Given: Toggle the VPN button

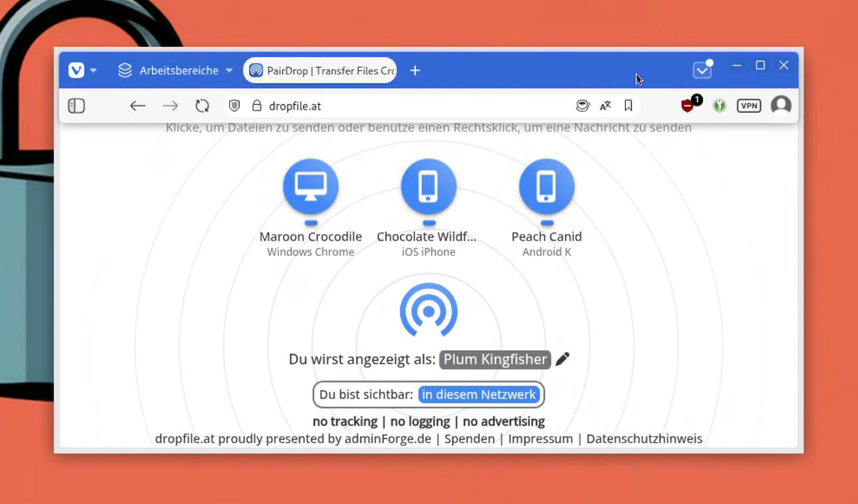Looking at the screenshot, I should point(749,106).
